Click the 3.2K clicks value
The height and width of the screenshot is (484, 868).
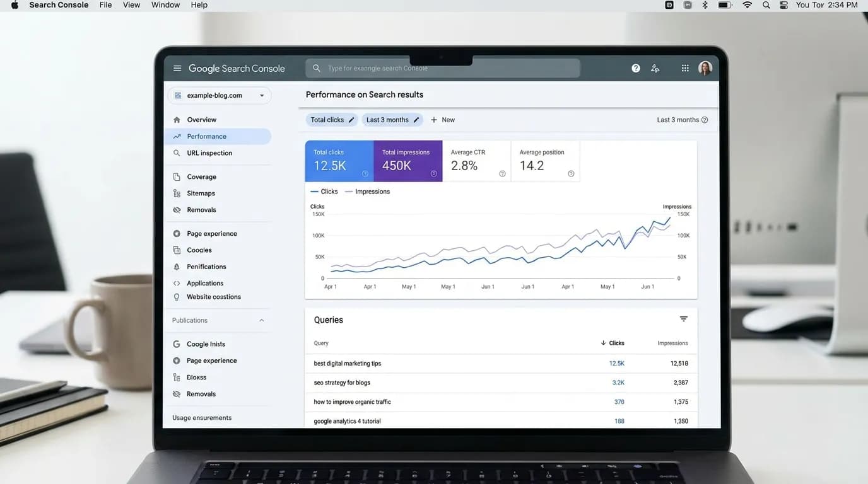(618, 383)
